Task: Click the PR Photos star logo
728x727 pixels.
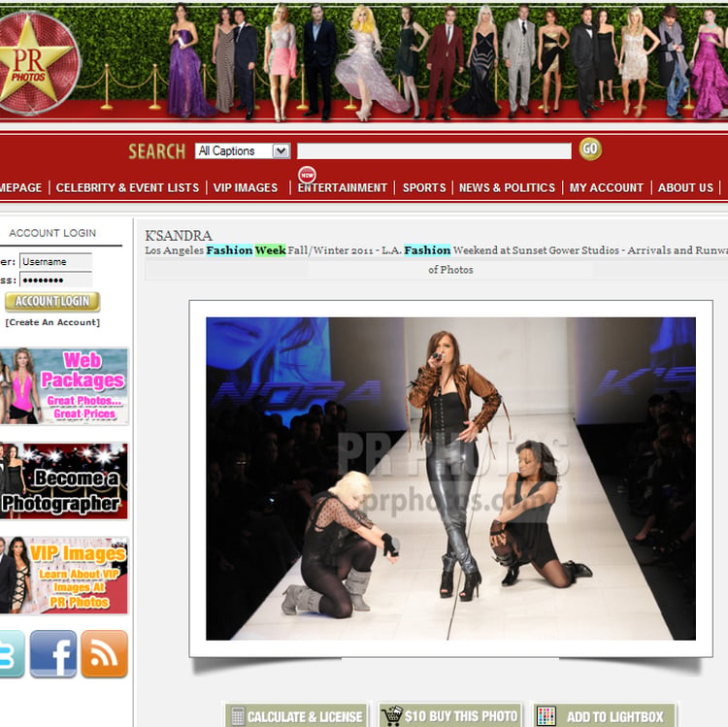Action: click(38, 63)
